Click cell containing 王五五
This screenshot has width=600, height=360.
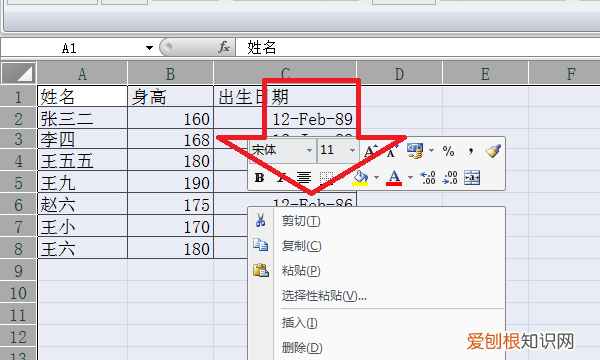[x=82, y=160]
